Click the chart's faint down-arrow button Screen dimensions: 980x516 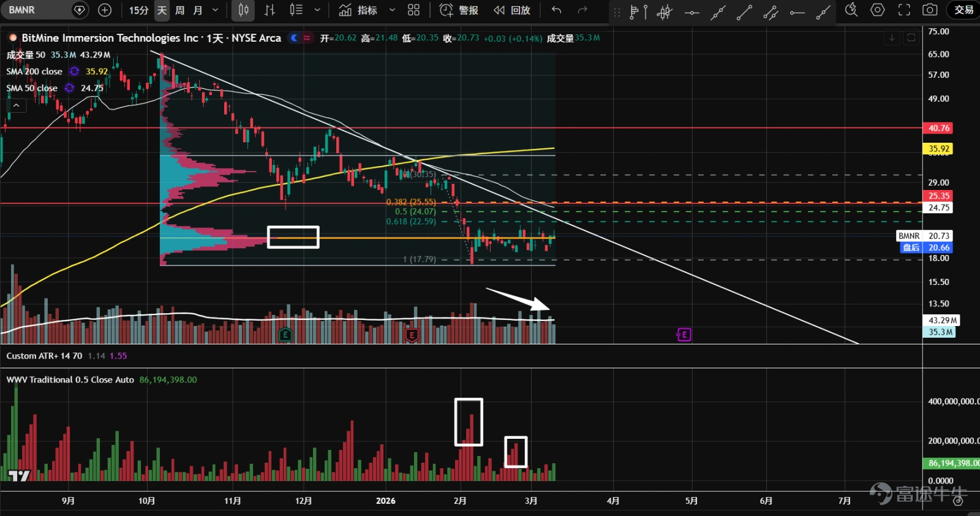tap(892, 38)
